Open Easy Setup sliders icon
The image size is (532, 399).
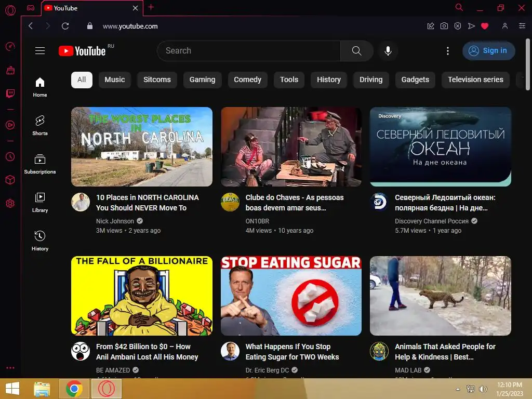(522, 26)
